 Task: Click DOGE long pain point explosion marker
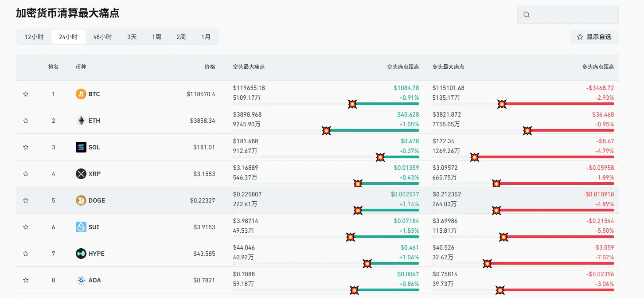tap(497, 211)
